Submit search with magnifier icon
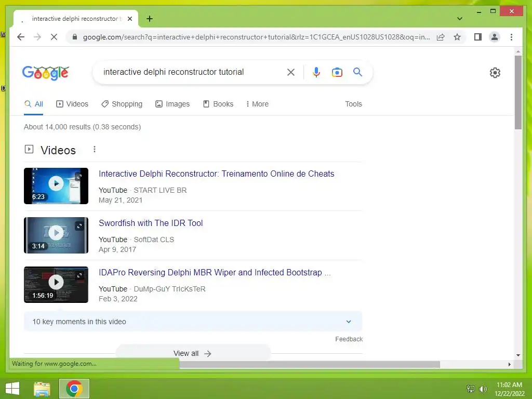This screenshot has height=399, width=532. point(357,72)
